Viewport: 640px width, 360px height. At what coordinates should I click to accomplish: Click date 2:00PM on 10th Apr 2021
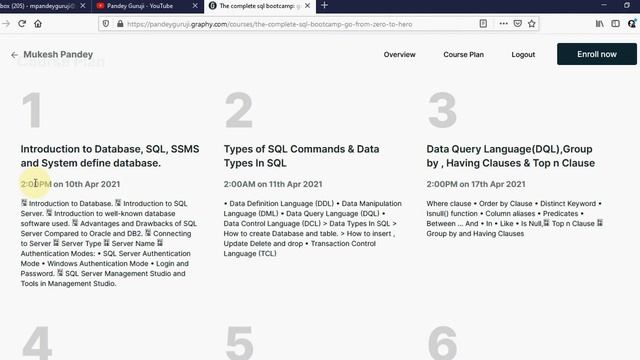[x=70, y=184]
